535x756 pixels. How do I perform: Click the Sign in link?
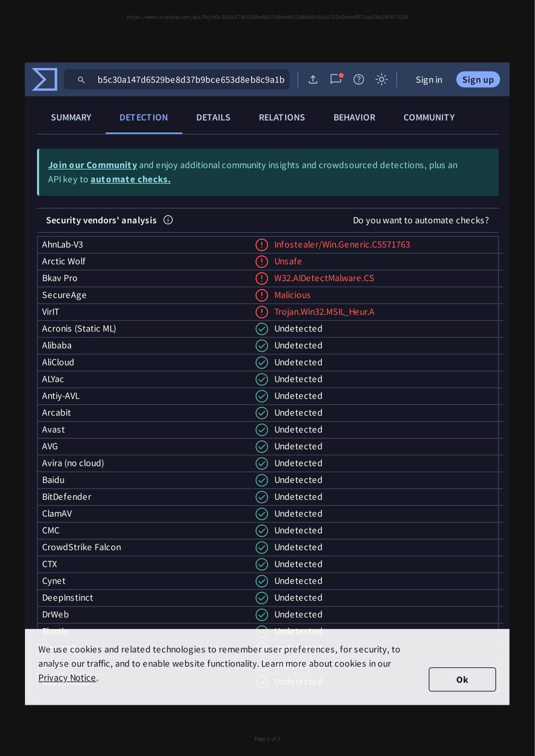coord(429,80)
